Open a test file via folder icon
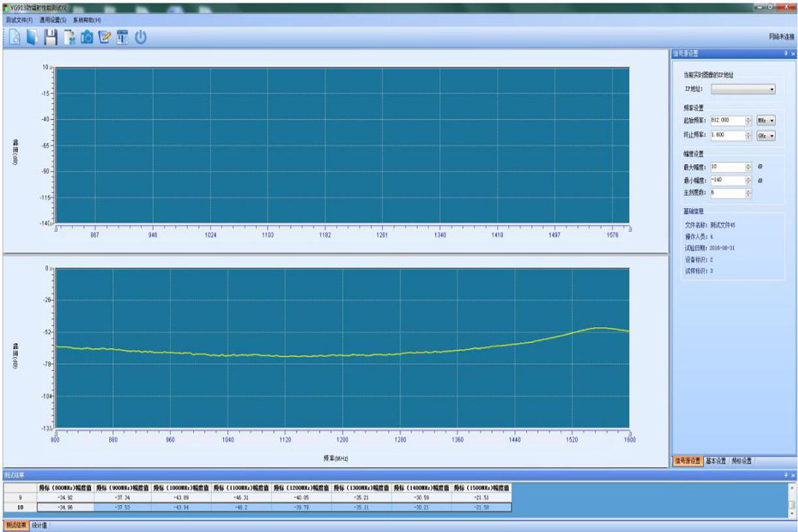Screen dimensions: 798x532 (32, 37)
